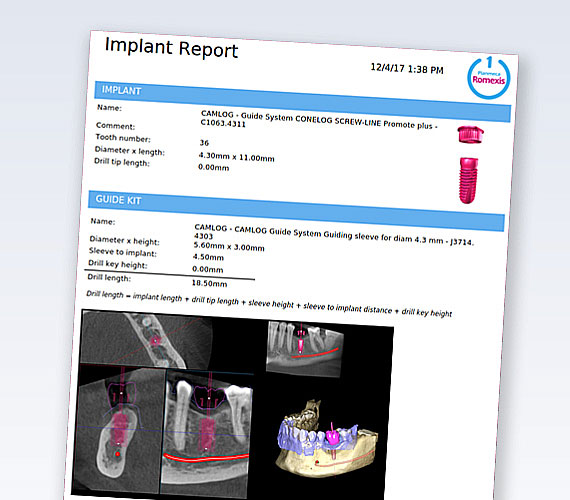Open the 3D jaw model rendering
The width and height of the screenshot is (570, 500).
(327, 439)
